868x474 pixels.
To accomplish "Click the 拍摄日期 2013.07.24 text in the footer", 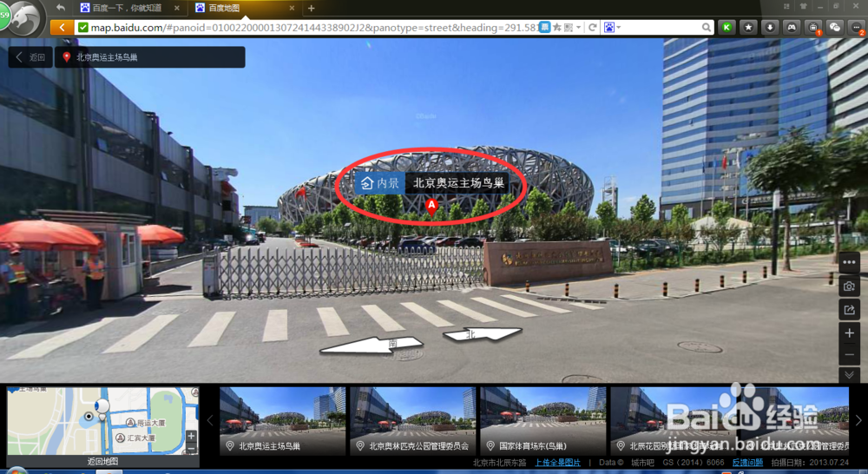I will point(810,463).
